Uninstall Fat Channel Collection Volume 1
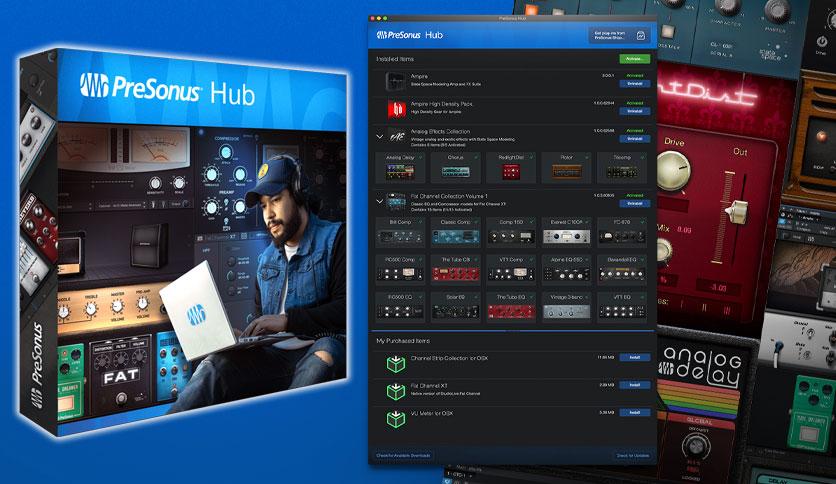Viewport: 836px width, 484px height. (634, 204)
